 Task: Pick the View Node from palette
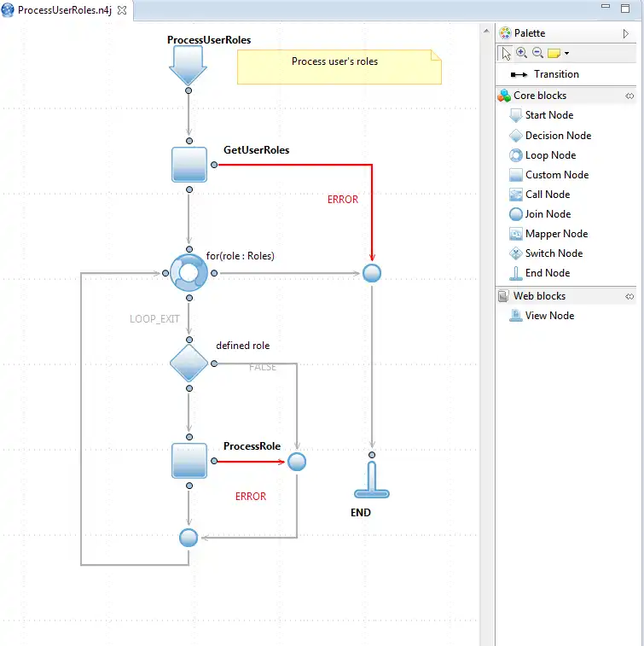pos(542,316)
